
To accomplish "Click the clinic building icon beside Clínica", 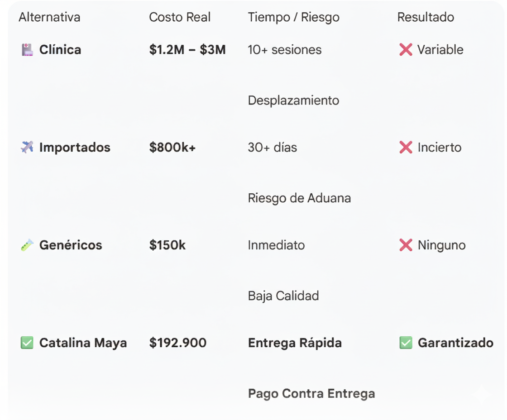I will [27, 50].
